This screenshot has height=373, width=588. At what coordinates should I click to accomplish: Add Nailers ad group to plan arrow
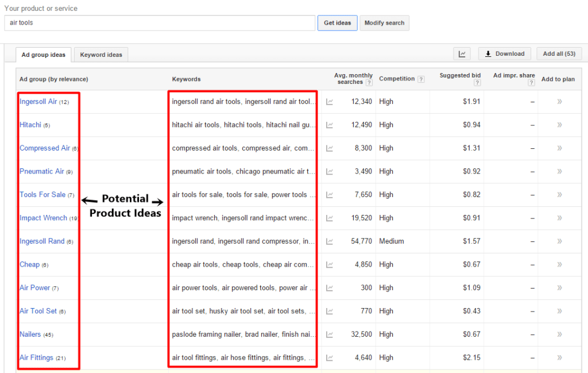tap(559, 334)
